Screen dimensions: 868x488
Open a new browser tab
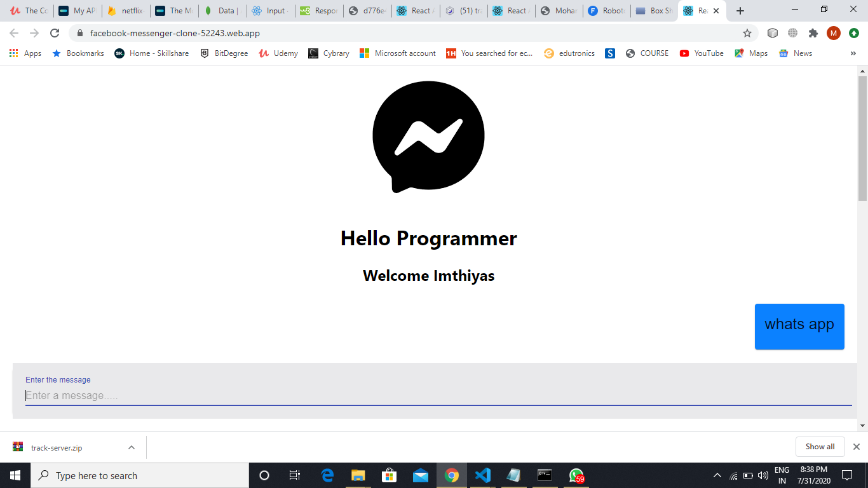point(740,11)
